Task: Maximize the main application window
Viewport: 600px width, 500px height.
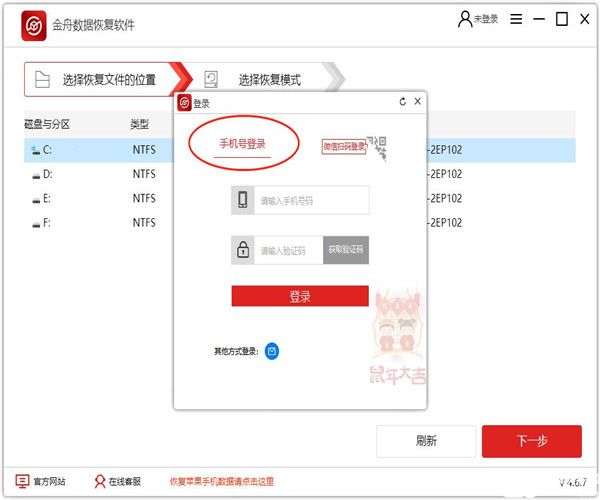Action: coord(561,19)
